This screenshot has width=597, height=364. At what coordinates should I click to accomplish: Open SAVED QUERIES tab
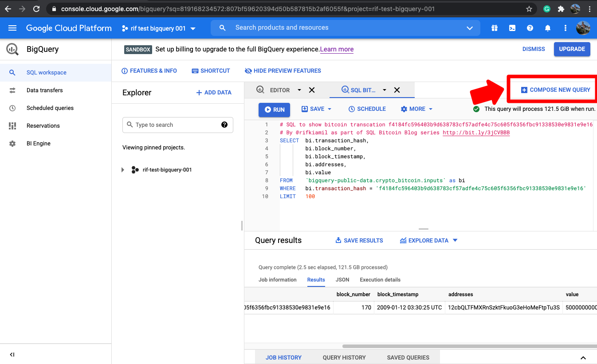click(408, 357)
